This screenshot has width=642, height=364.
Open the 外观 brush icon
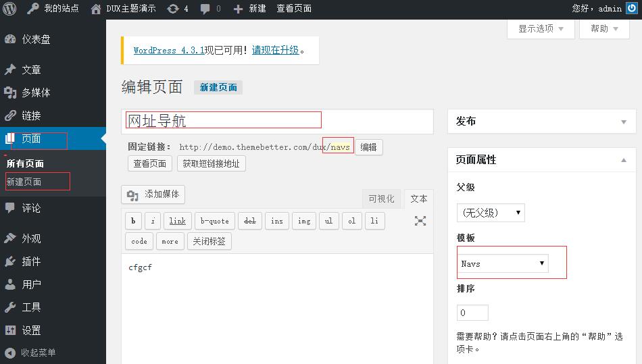(x=10, y=238)
